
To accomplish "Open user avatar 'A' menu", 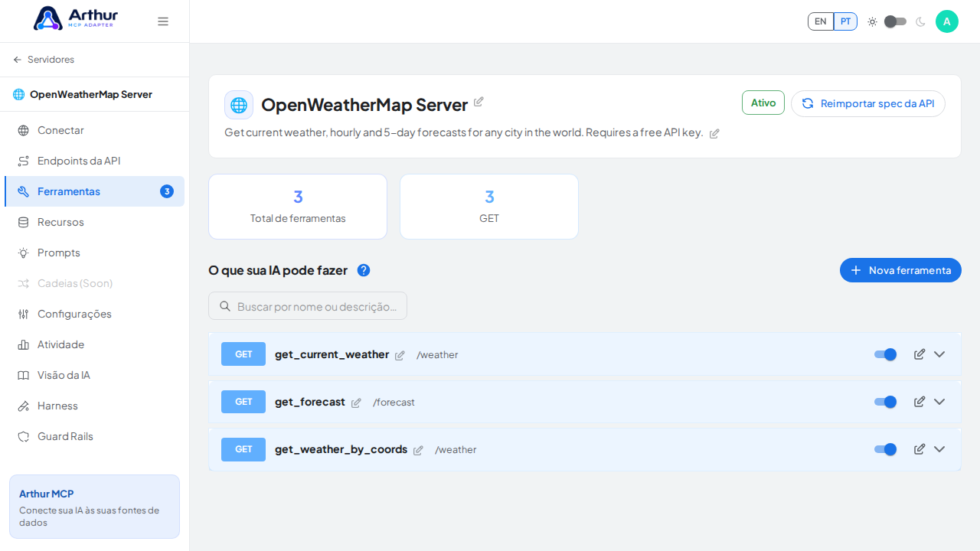I will pyautogui.click(x=947, y=21).
